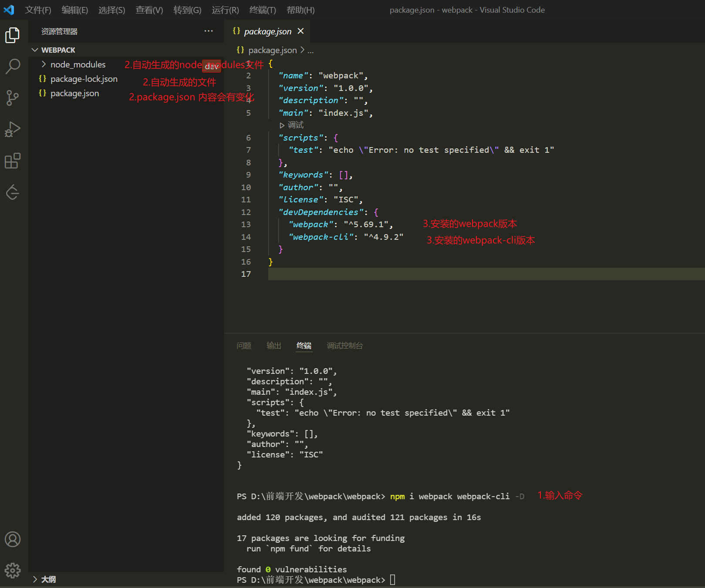705x588 pixels.
Task: Open the Search view icon
Action: [13, 66]
